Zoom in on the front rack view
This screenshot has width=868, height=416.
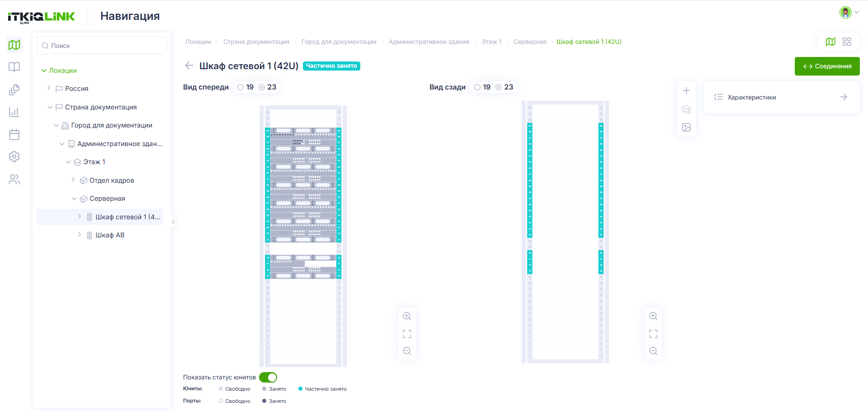[407, 316]
